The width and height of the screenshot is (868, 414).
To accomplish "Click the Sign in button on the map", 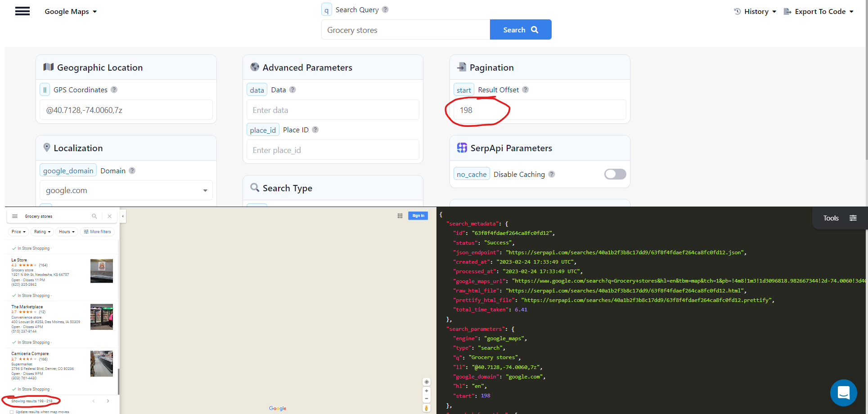I will (418, 216).
